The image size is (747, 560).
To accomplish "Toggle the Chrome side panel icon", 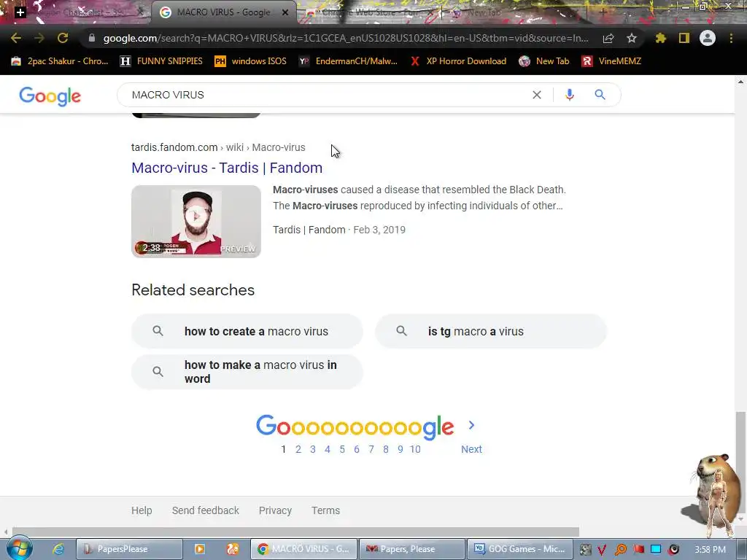I will (684, 38).
